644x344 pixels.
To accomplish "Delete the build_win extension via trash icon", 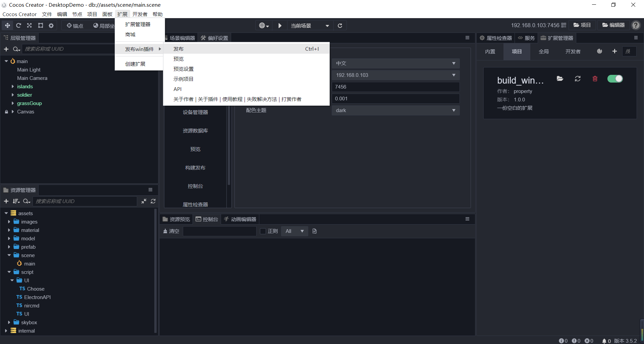I will pos(595,79).
